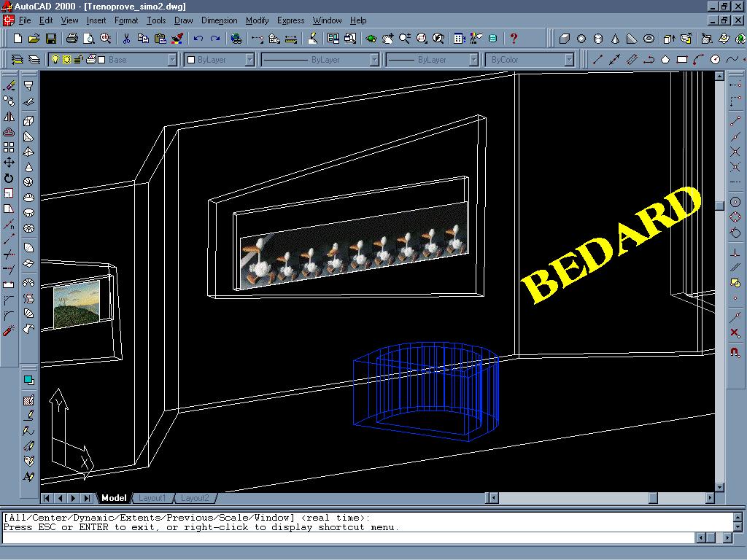Open Print Preview from the toolbar
The height and width of the screenshot is (560, 747).
(x=88, y=39)
